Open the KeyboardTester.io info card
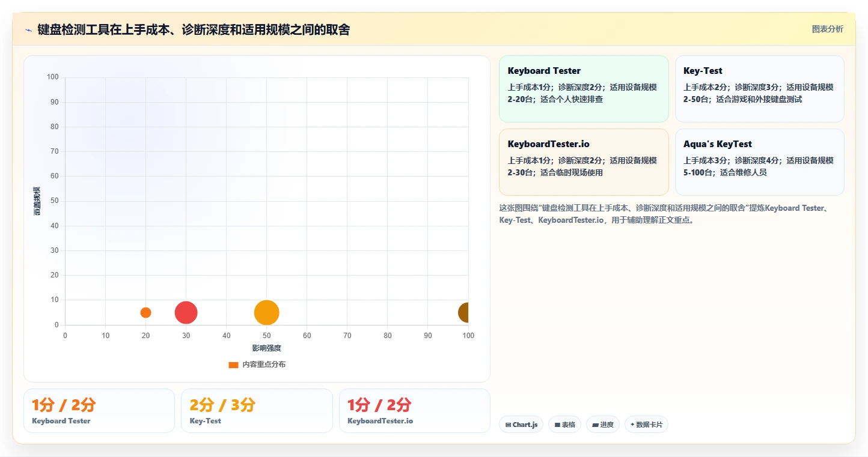Viewport: 868px width, 457px height. pyautogui.click(x=584, y=162)
